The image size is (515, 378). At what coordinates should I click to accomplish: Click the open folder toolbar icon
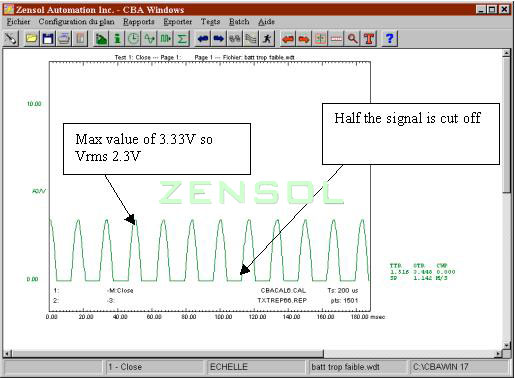tap(31, 39)
